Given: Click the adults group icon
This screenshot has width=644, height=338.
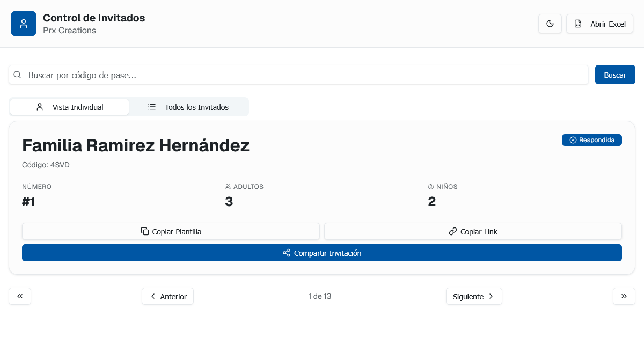Looking at the screenshot, I should coord(228,187).
